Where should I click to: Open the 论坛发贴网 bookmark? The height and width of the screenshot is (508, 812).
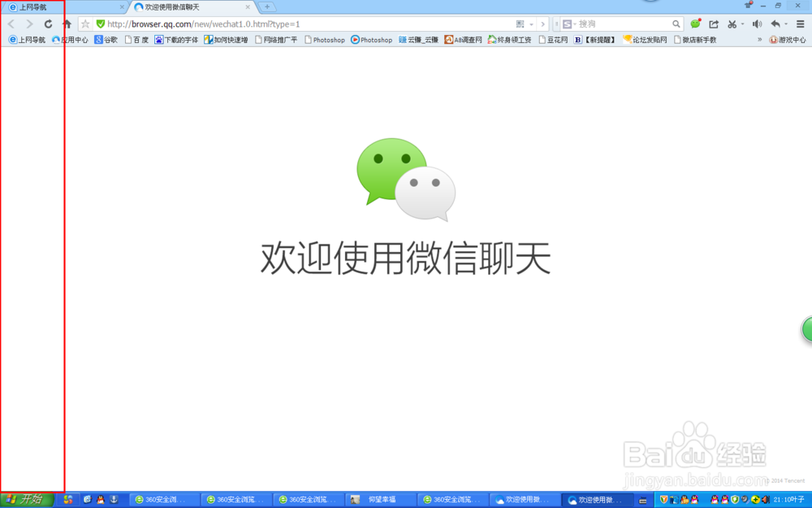pos(645,40)
